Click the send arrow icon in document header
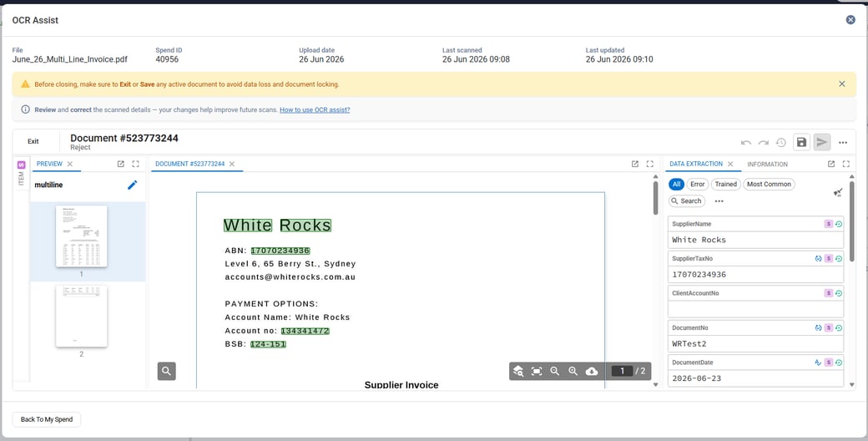Viewport: 868px width, 441px height. [822, 142]
